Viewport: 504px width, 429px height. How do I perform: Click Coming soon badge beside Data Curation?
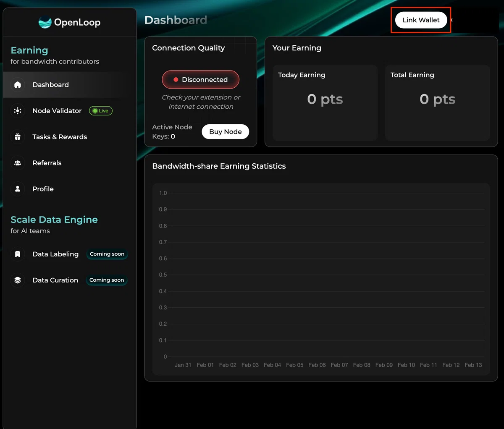(107, 280)
